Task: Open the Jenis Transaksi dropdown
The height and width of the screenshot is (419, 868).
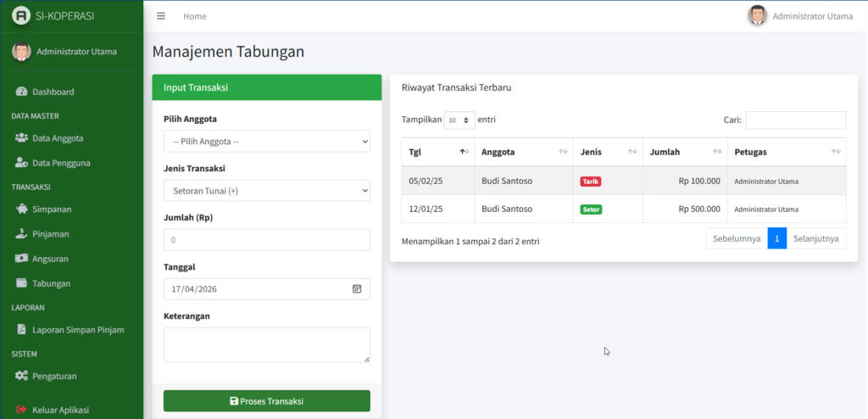Action: click(266, 191)
